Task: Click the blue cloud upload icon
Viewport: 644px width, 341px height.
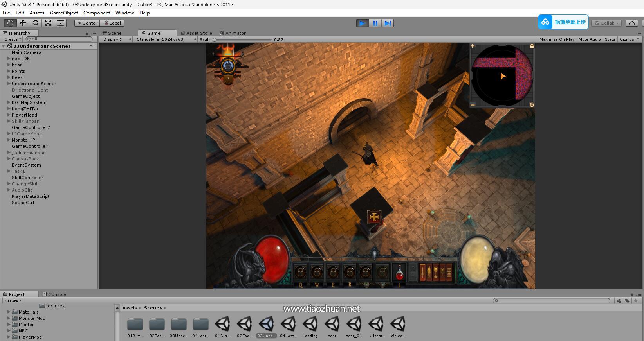Action: [545, 22]
